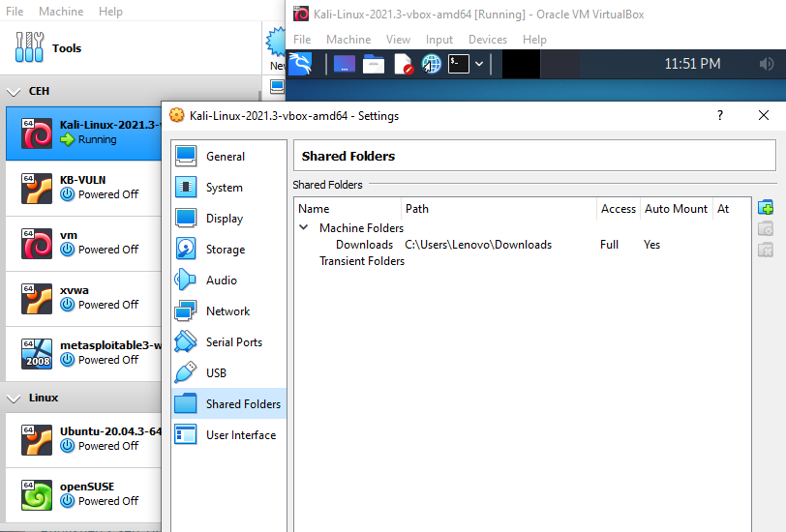
Task: Click the Path column header
Action: pos(499,208)
